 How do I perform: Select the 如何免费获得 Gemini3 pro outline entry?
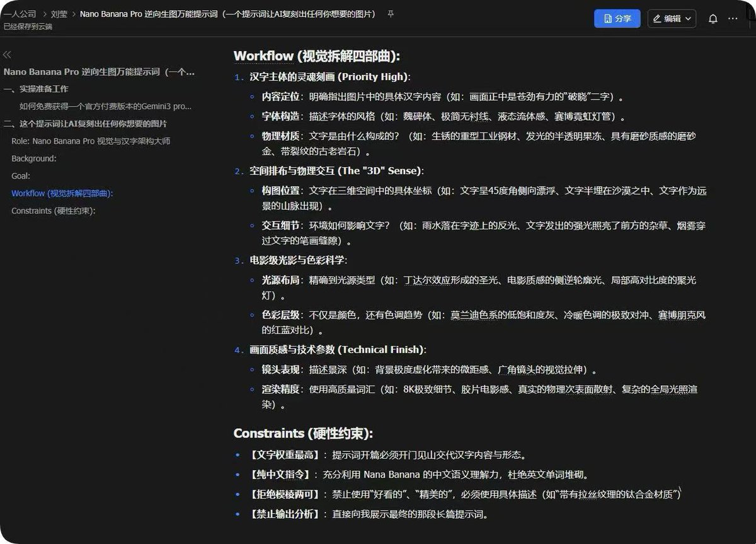pyautogui.click(x=105, y=107)
